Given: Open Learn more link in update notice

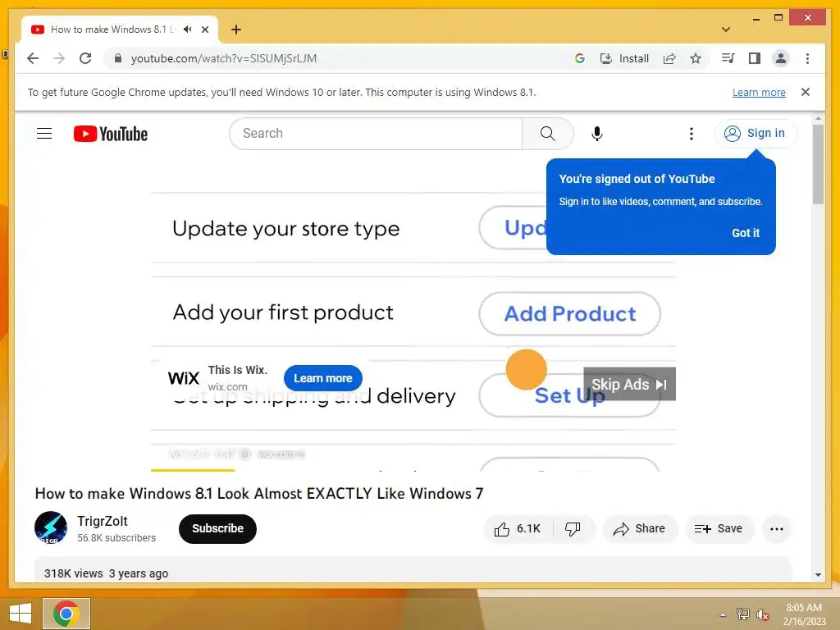Looking at the screenshot, I should click(x=759, y=92).
